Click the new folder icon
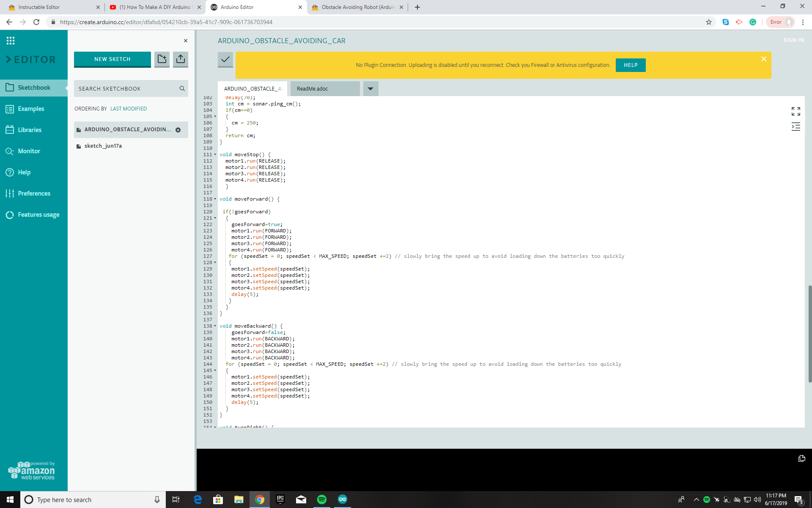 162,59
